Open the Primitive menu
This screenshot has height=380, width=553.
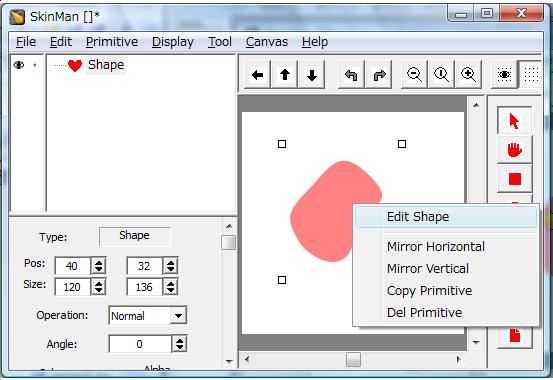coord(112,42)
